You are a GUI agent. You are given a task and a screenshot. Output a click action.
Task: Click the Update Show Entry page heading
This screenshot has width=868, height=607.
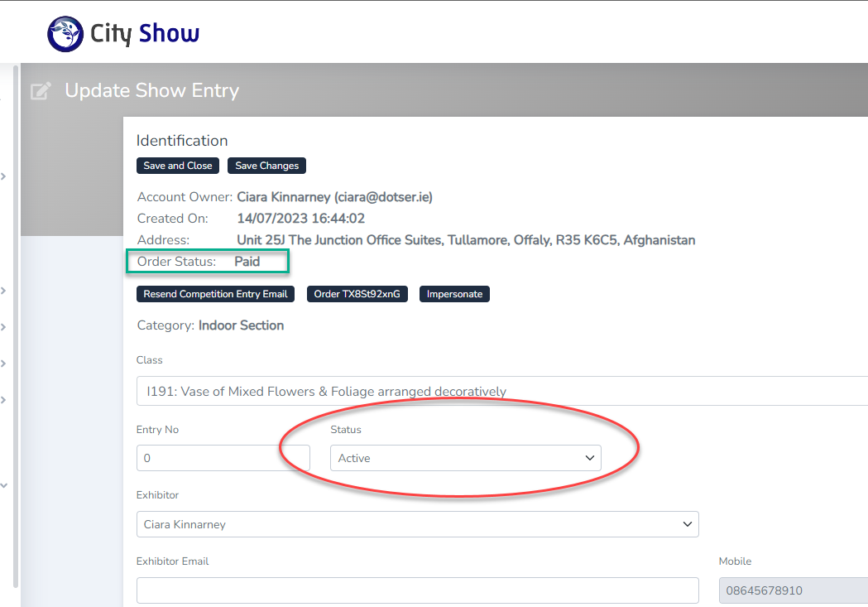click(x=151, y=91)
